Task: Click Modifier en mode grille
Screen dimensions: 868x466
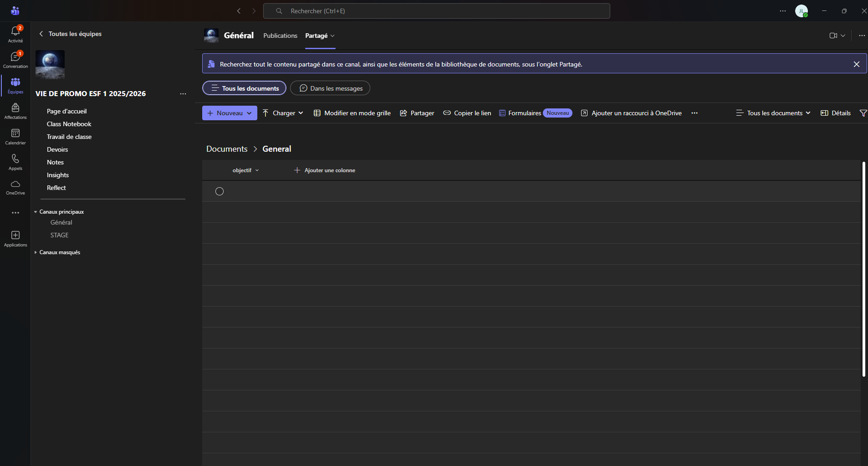Action: [x=352, y=113]
